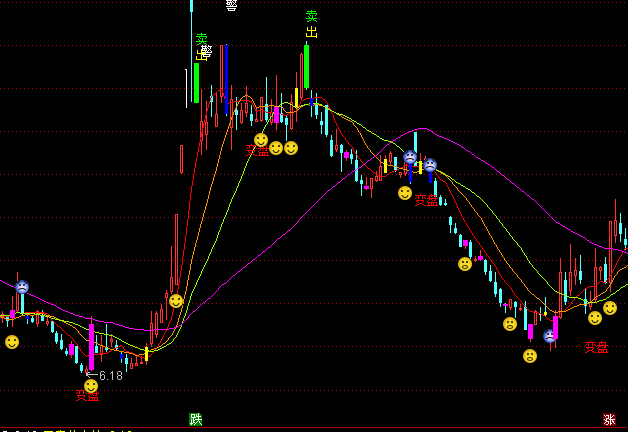
Task: Click the smiley left of the middle 变盘 label
Action: coord(405,192)
